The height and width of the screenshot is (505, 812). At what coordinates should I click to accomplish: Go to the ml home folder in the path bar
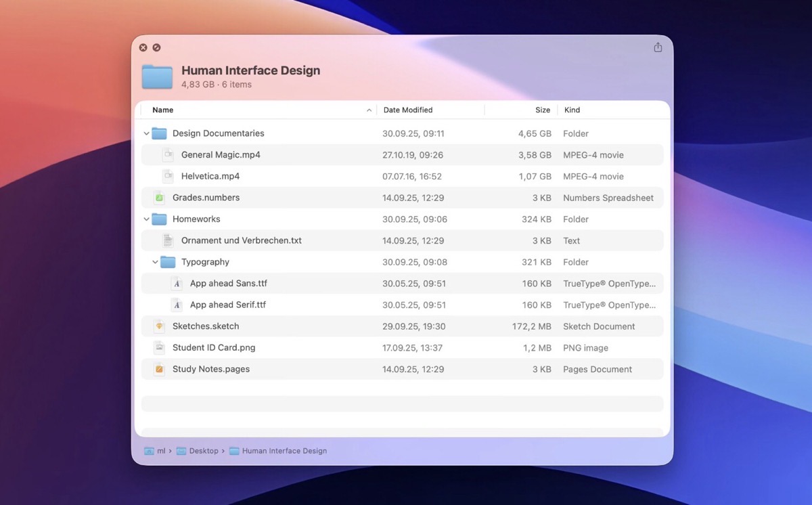[160, 451]
